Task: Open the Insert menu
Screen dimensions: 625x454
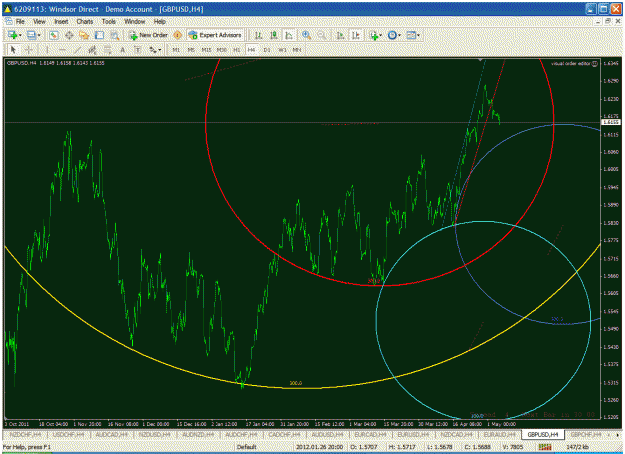Action: pos(61,22)
